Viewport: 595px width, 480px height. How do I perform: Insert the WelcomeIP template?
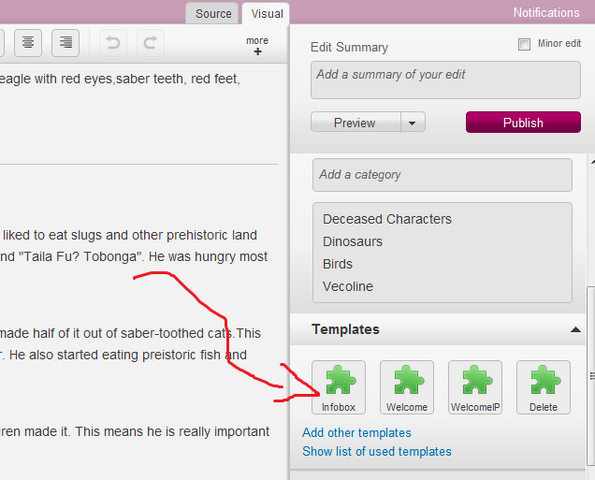475,387
